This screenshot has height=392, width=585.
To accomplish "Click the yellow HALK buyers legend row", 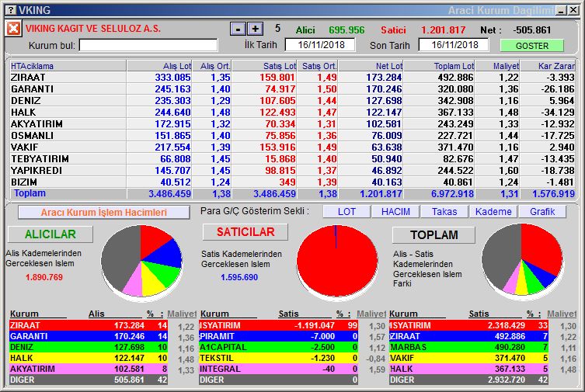I will click(x=89, y=358).
